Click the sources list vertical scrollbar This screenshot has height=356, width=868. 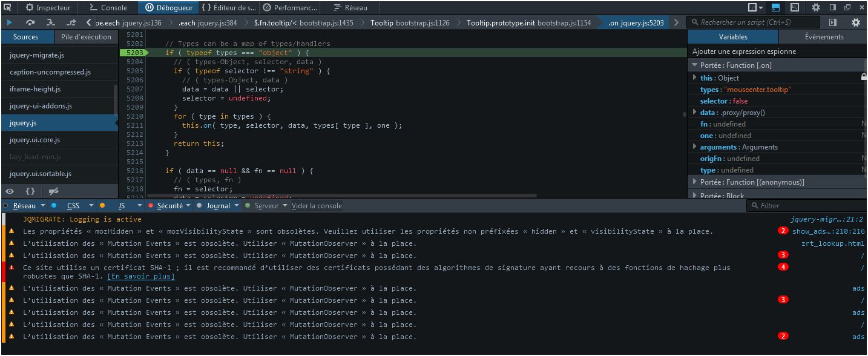[116, 100]
